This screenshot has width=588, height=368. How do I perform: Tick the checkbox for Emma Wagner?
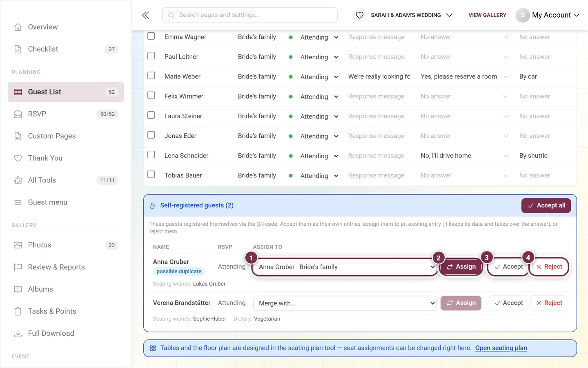151,36
